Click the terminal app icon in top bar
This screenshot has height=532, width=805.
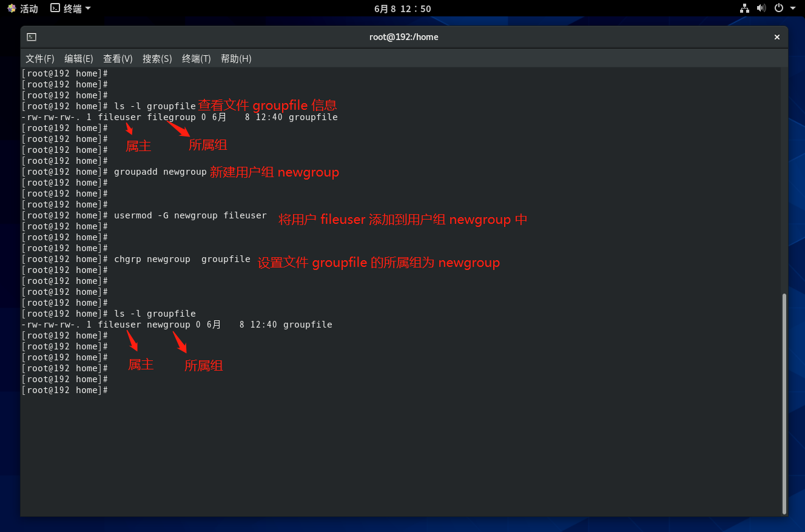[x=55, y=8]
